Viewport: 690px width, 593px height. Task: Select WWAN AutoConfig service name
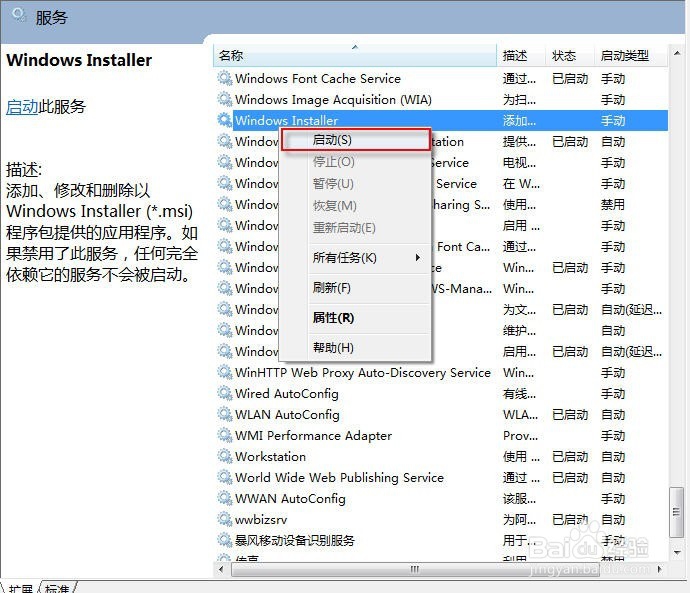290,498
